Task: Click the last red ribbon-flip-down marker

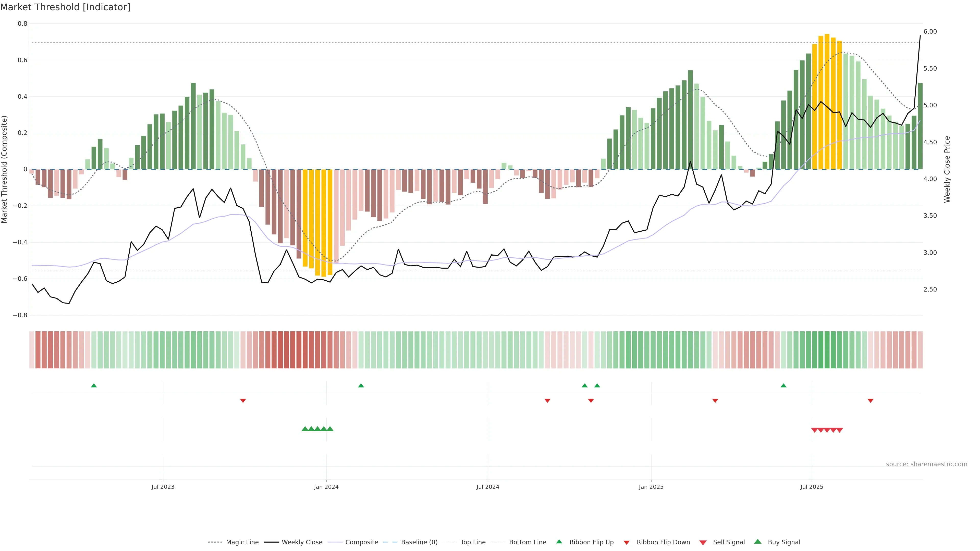Action: pyautogui.click(x=871, y=400)
